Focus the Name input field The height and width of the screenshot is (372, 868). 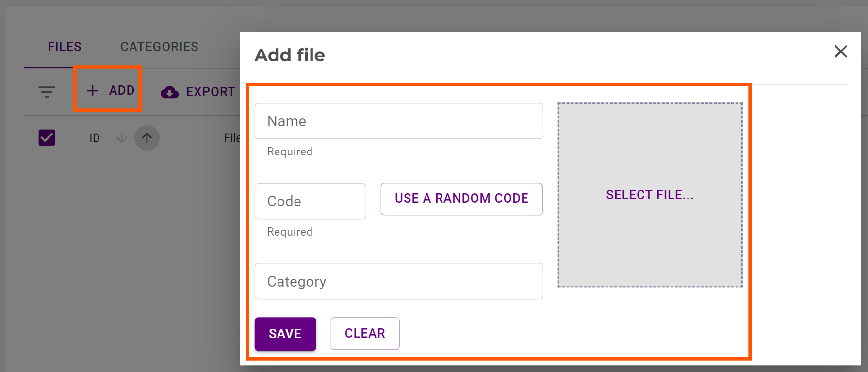[398, 121]
